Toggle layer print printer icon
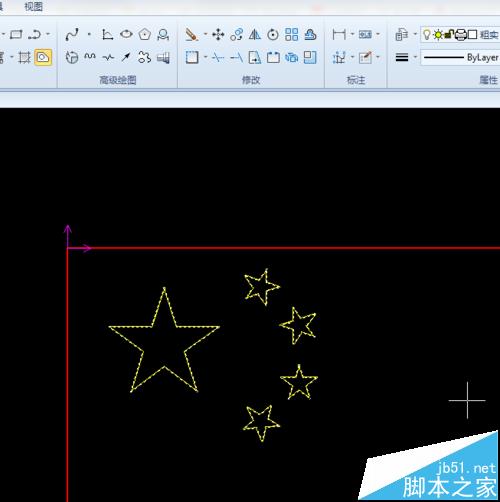The image size is (500, 502). pyautogui.click(x=460, y=34)
